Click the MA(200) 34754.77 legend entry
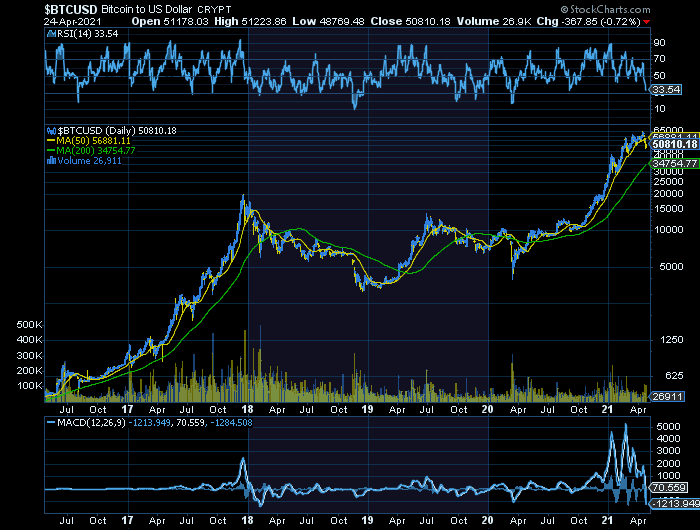 96,150
